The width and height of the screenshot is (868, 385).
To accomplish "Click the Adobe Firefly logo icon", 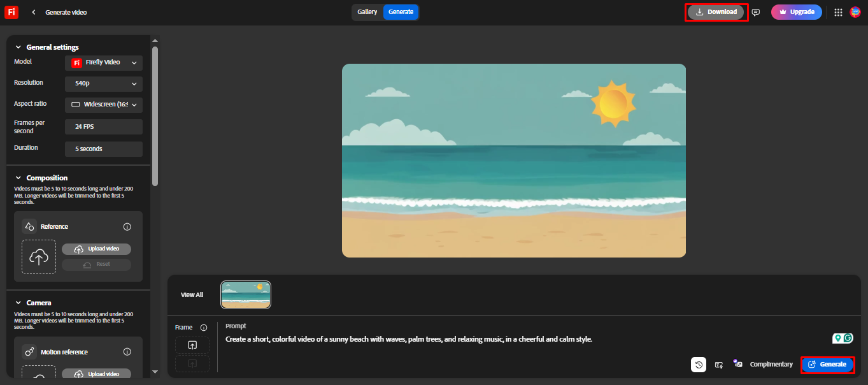I will click(11, 11).
